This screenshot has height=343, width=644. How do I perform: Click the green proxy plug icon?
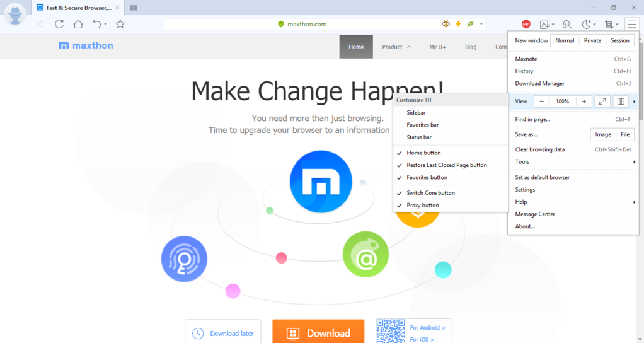(x=471, y=24)
